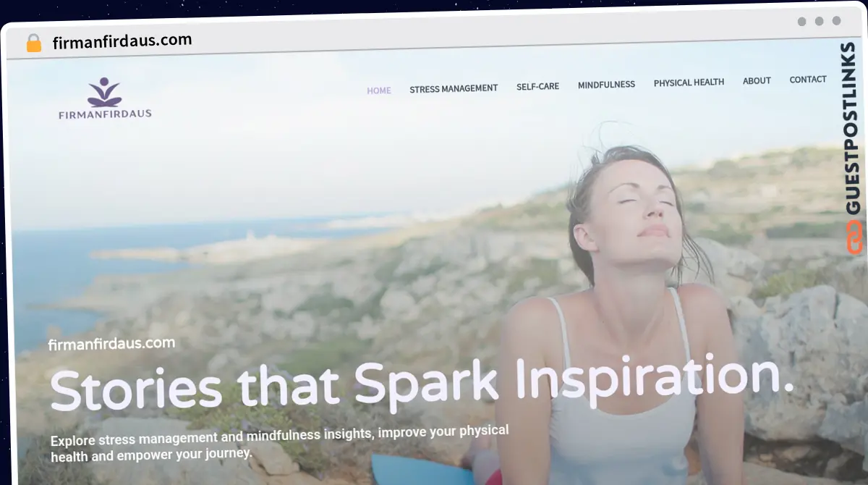Click the orange GuestPostLinks chain icon

pyautogui.click(x=855, y=237)
